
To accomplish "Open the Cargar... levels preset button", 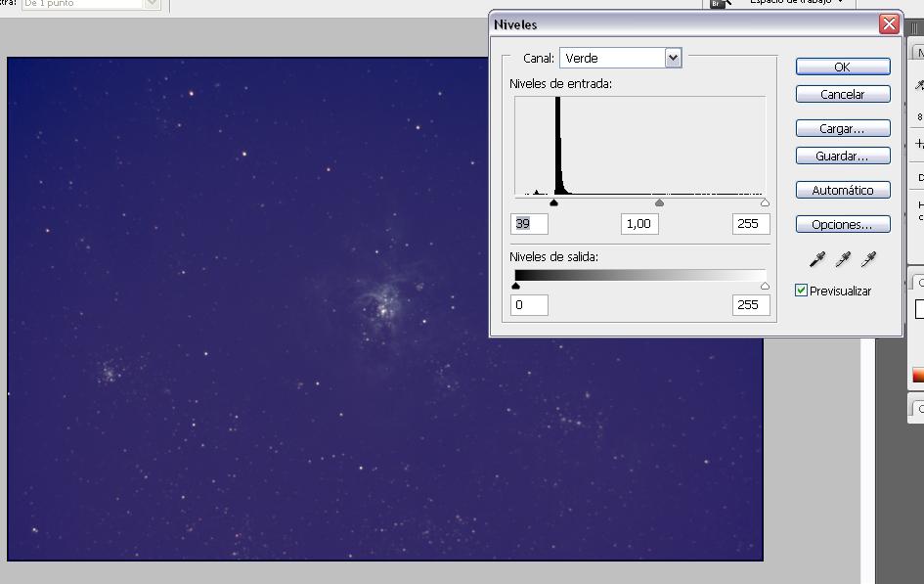I will 843,128.
